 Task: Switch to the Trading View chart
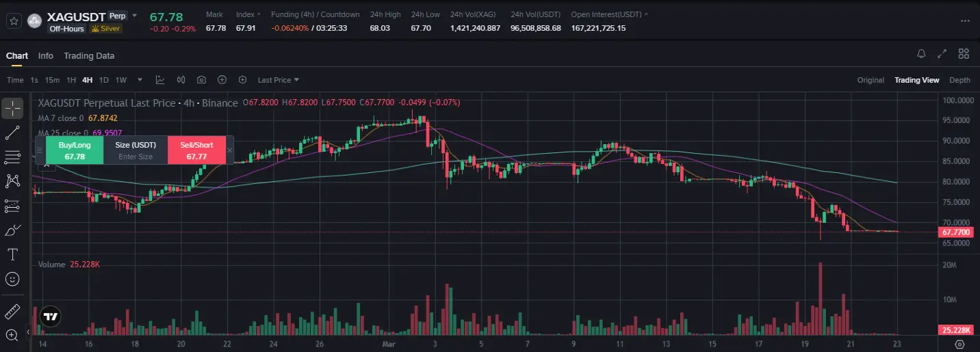coord(916,80)
